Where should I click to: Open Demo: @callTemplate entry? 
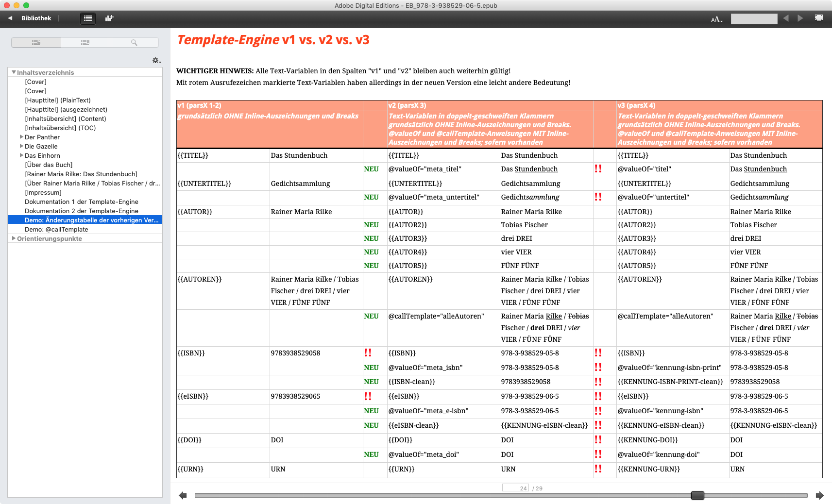56,229
